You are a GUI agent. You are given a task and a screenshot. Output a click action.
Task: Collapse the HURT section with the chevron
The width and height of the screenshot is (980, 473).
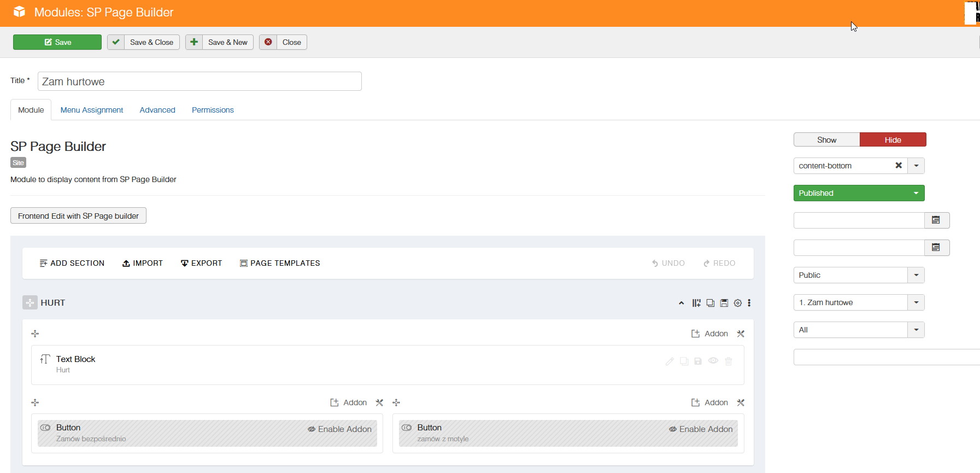(x=681, y=303)
